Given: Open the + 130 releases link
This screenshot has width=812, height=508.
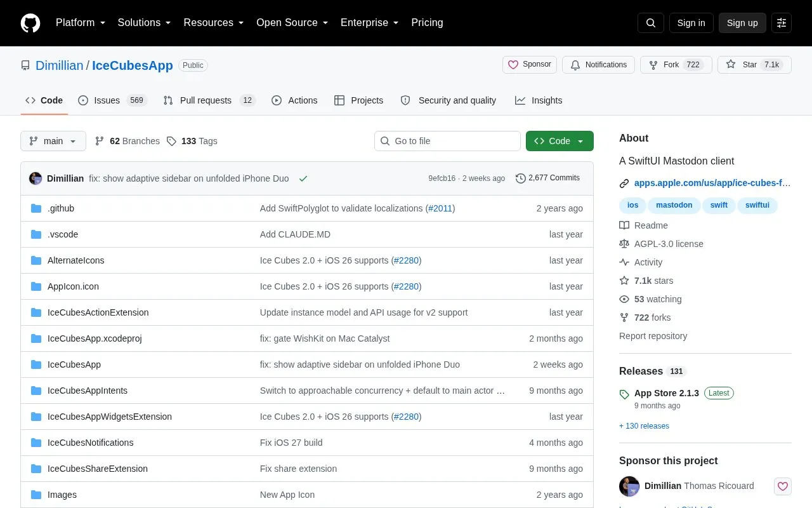Looking at the screenshot, I should (x=644, y=426).
